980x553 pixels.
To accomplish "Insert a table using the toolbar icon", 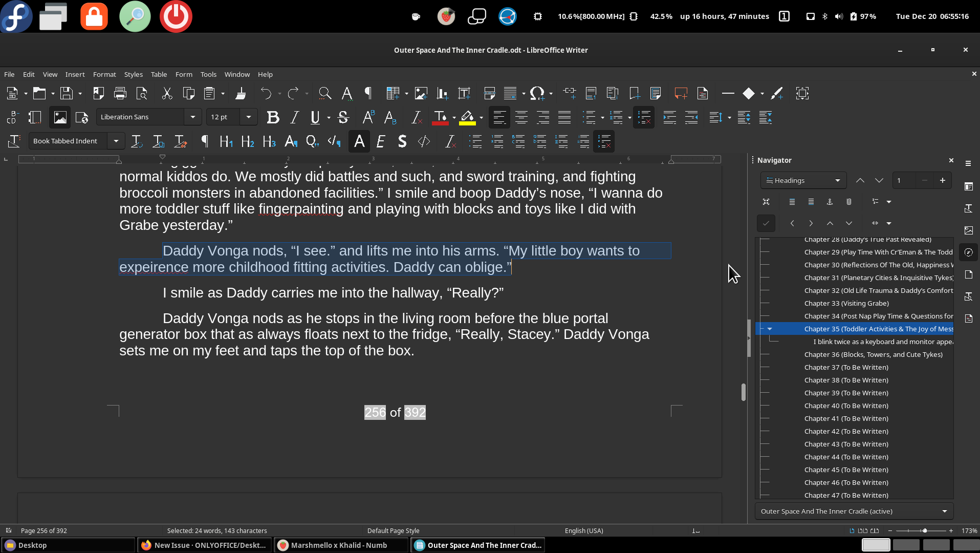I will [393, 93].
